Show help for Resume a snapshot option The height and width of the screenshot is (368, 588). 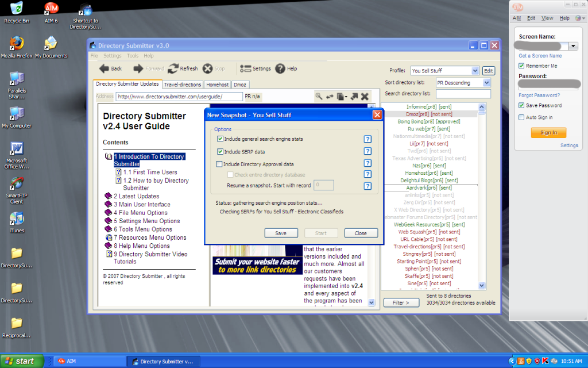pyautogui.click(x=367, y=186)
